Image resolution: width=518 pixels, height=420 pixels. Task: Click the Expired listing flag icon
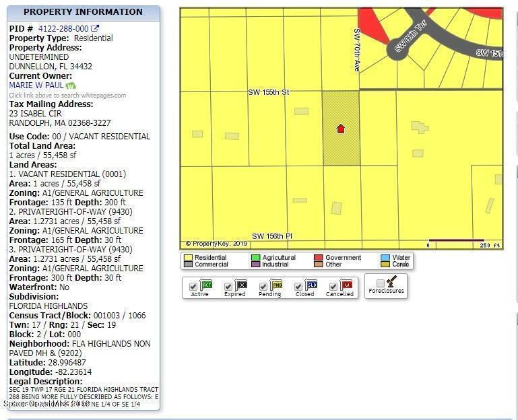click(x=241, y=285)
